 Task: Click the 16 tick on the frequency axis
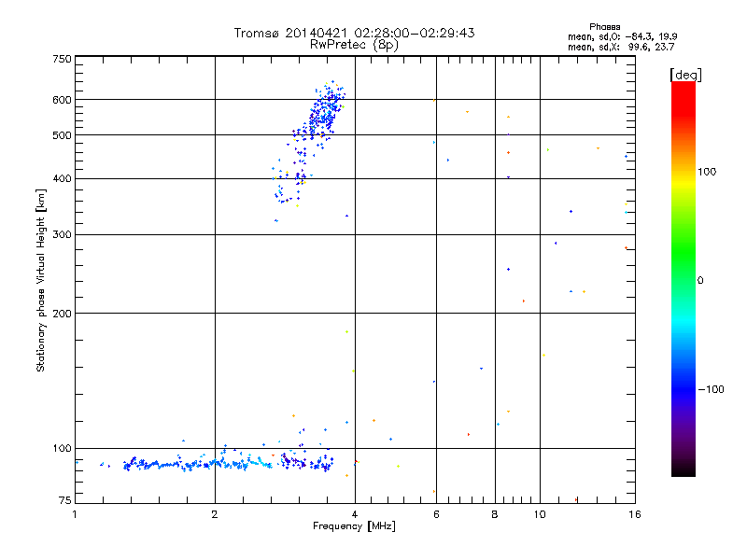(635, 514)
